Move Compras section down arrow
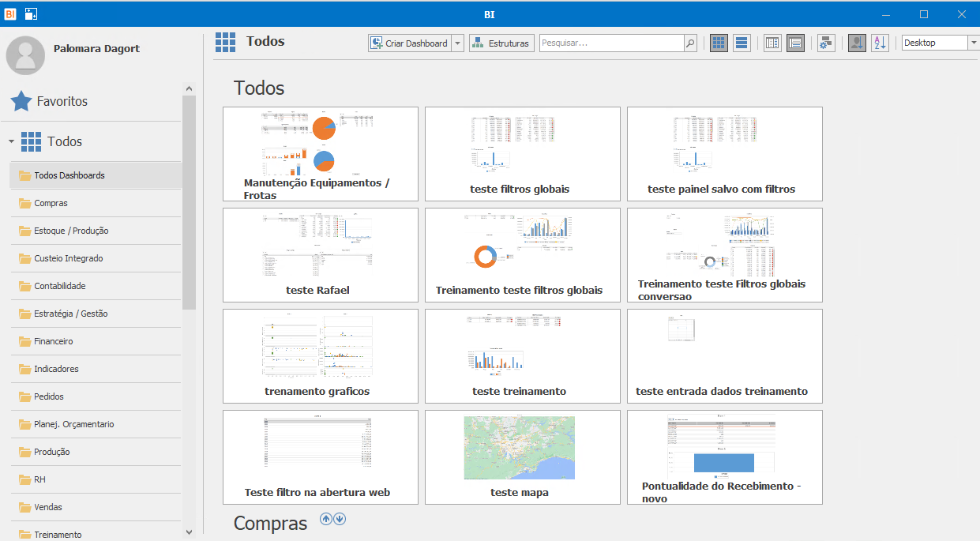 tap(340, 519)
